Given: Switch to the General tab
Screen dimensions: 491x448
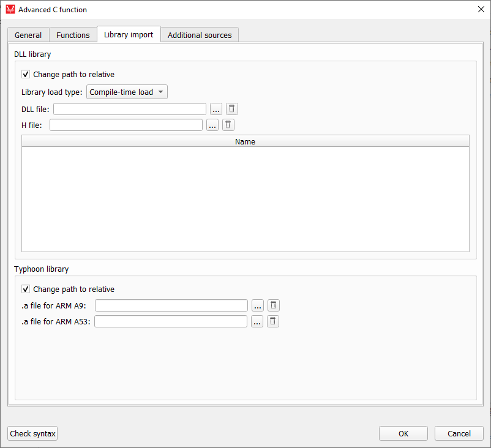Looking at the screenshot, I should click(x=28, y=35).
